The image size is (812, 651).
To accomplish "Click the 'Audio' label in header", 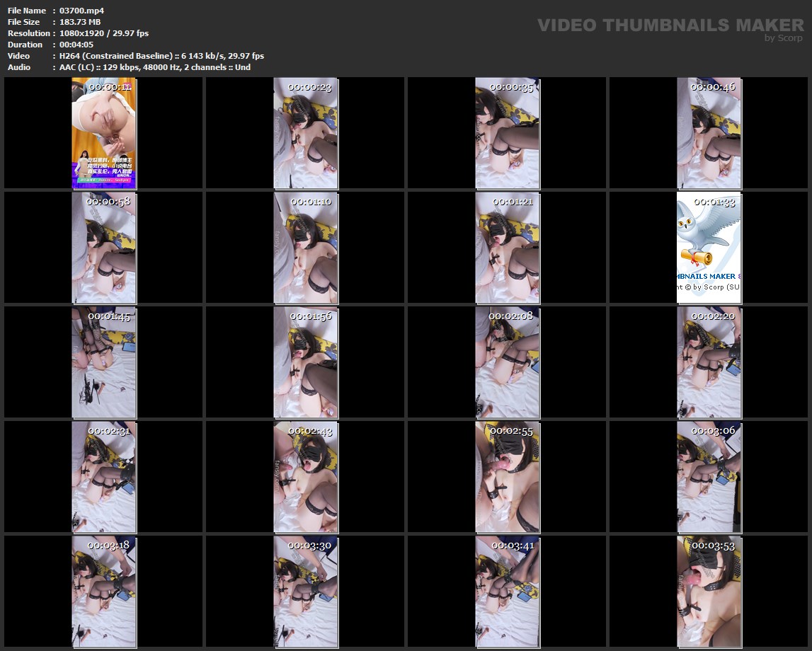I will tap(18, 67).
